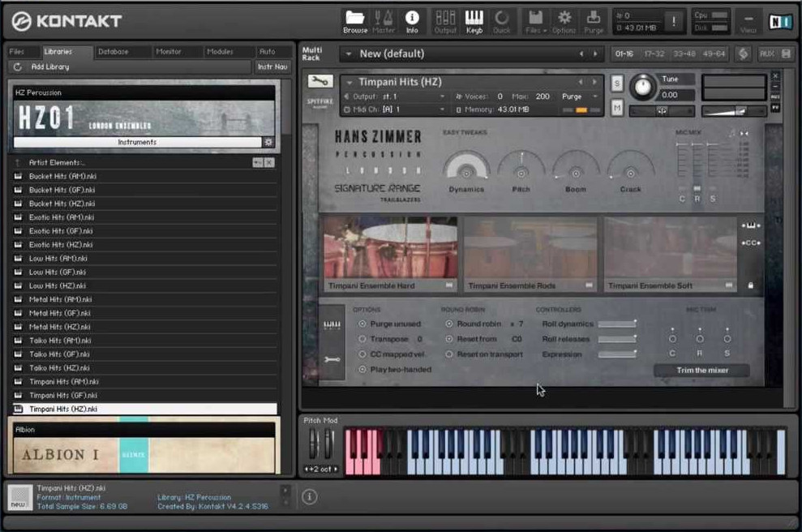Viewport: 802px width, 532px height.
Task: Toggle the Round robin option
Action: [449, 324]
